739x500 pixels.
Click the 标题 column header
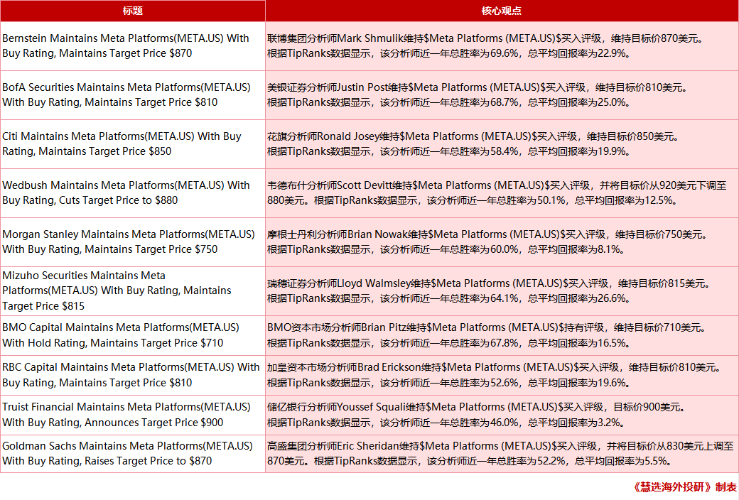(x=133, y=11)
